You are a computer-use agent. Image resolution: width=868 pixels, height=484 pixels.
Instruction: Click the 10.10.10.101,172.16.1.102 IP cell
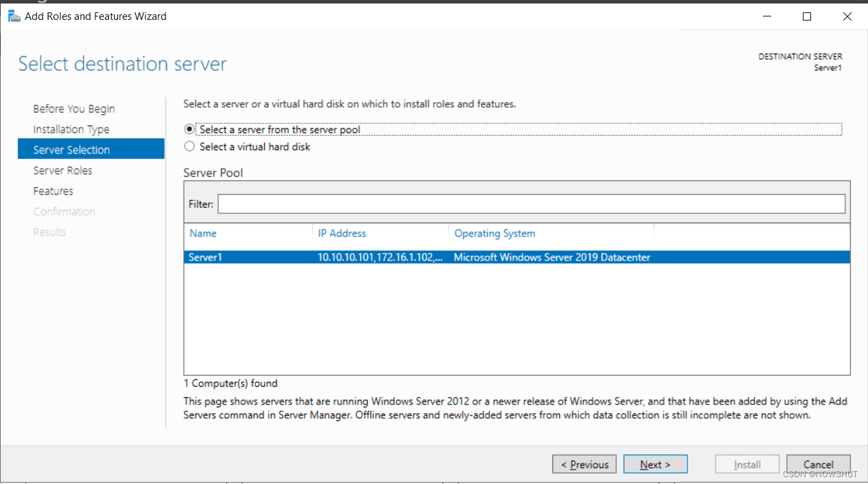coord(380,258)
